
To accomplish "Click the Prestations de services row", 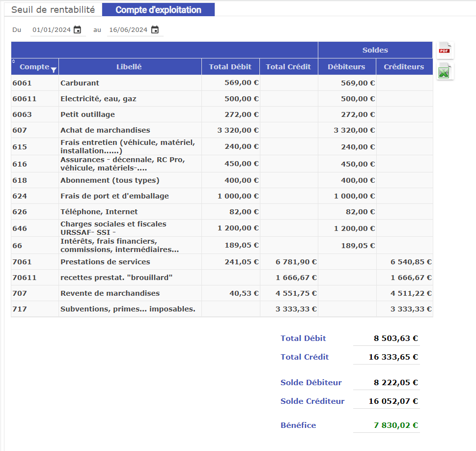I will click(x=105, y=262).
